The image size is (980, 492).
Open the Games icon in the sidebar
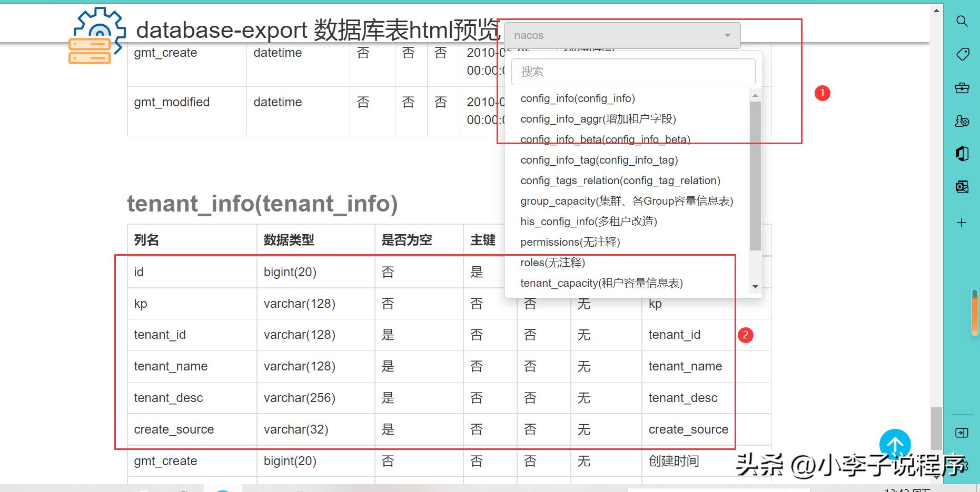tap(962, 121)
